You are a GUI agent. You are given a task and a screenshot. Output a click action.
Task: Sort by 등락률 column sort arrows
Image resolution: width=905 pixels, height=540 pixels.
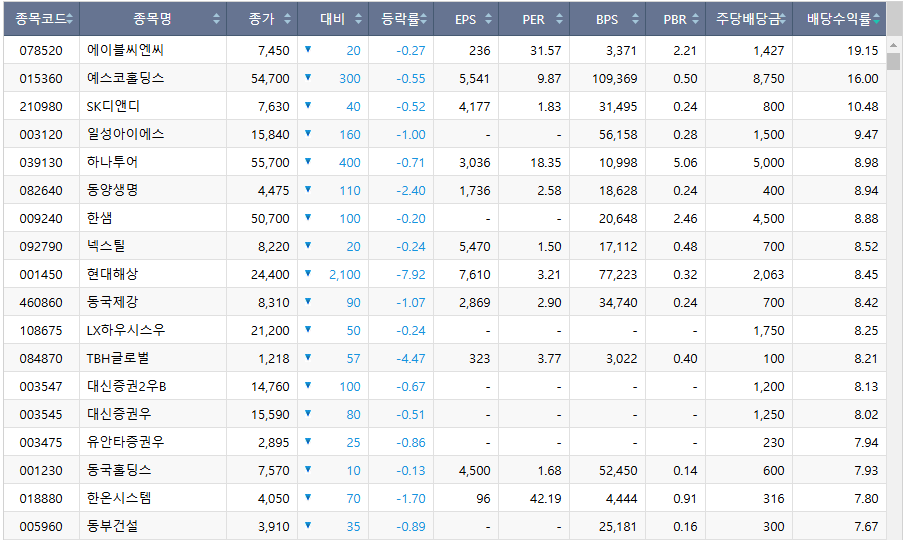pyautogui.click(x=424, y=19)
